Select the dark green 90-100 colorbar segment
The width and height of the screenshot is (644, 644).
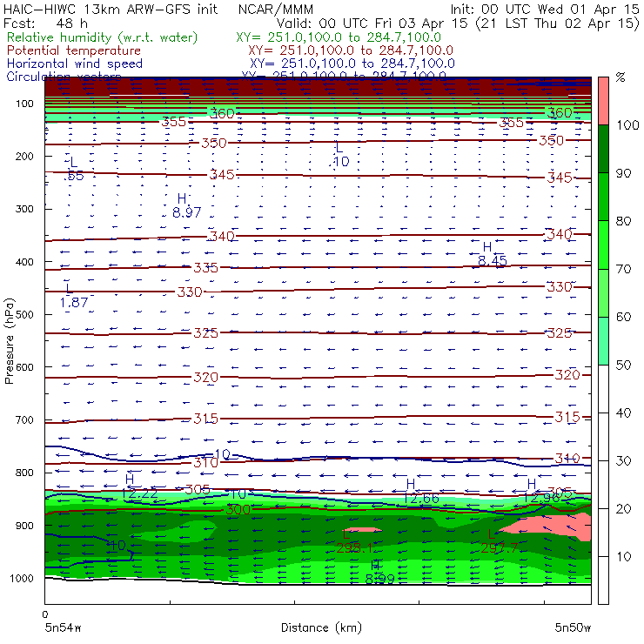(603, 149)
